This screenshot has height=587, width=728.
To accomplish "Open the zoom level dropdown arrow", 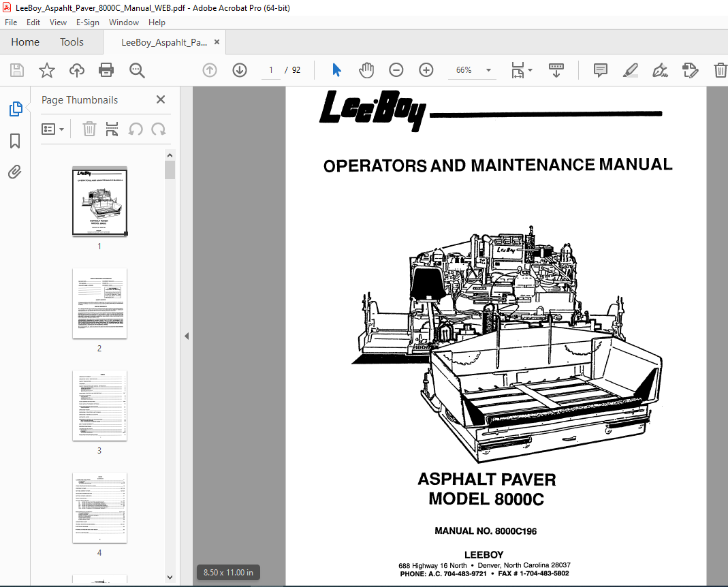I will click(488, 70).
